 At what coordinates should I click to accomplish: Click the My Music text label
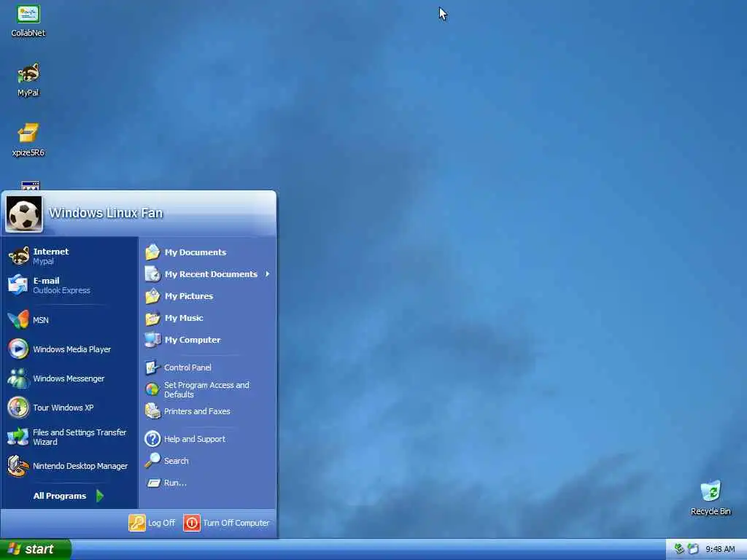(x=184, y=318)
